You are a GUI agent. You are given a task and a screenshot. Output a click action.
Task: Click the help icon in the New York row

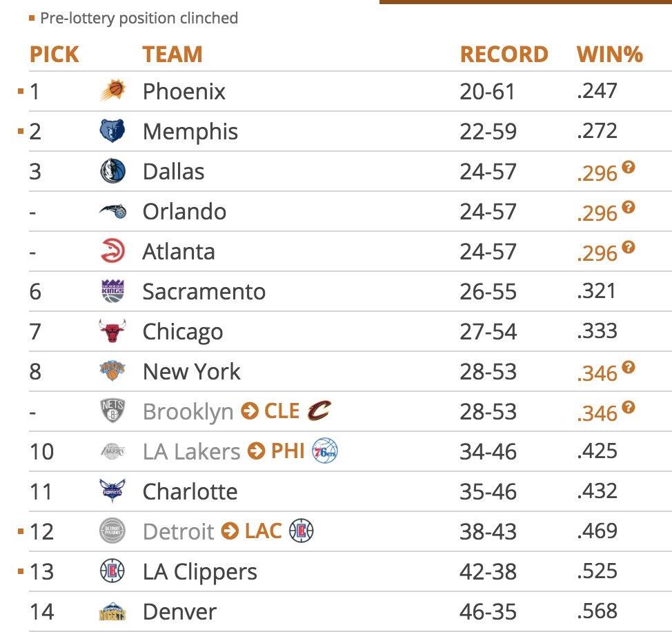628,367
